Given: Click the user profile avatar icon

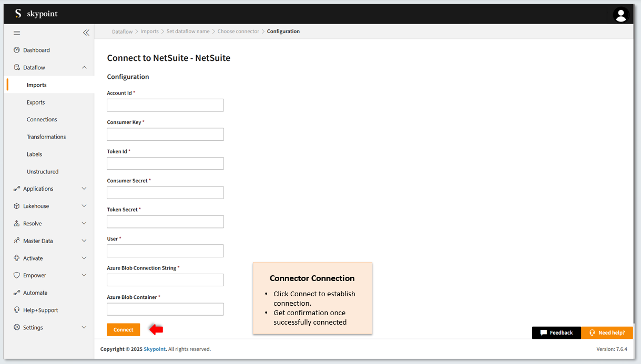Looking at the screenshot, I should tap(620, 15).
